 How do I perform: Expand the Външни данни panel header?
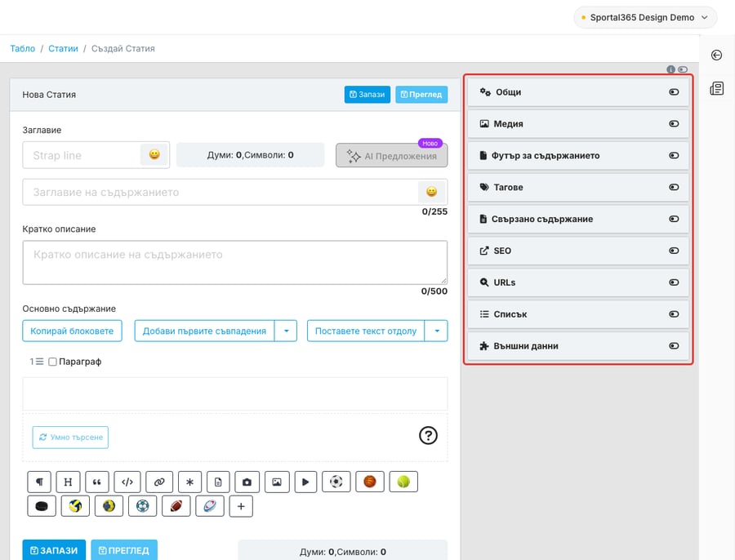tap(578, 346)
